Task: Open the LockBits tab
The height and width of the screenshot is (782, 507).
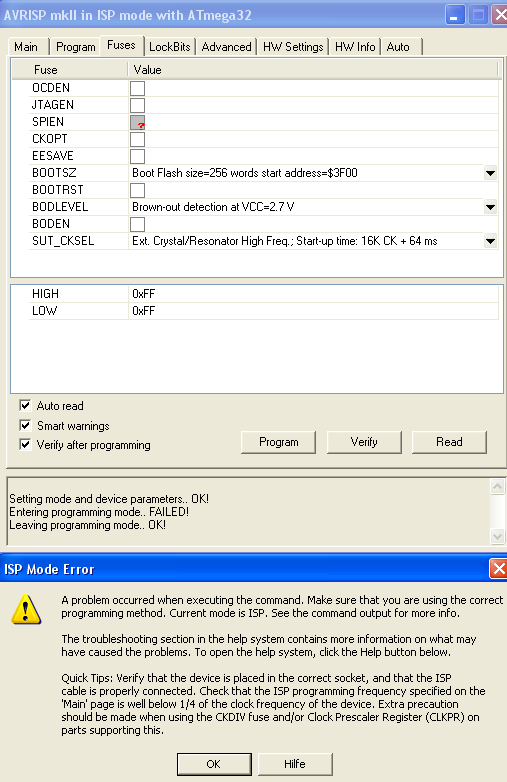Action: [x=170, y=47]
